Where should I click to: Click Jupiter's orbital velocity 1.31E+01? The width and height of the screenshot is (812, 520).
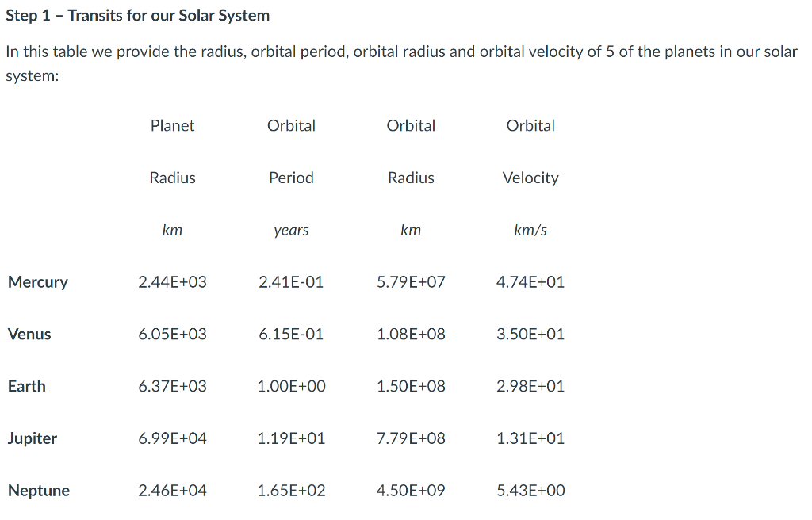[x=530, y=438]
